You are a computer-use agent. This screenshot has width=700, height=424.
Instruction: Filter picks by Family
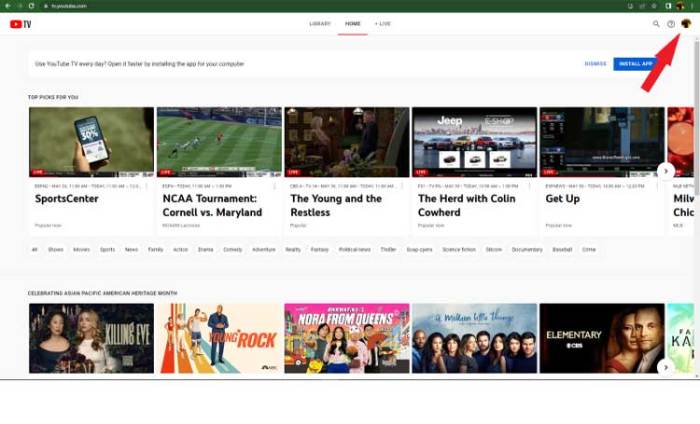(x=156, y=249)
